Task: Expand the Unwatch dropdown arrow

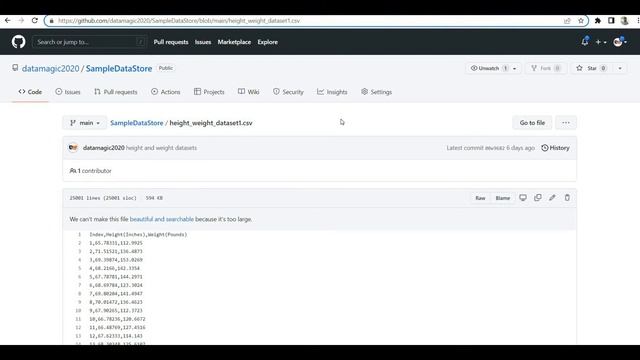Action: point(515,68)
